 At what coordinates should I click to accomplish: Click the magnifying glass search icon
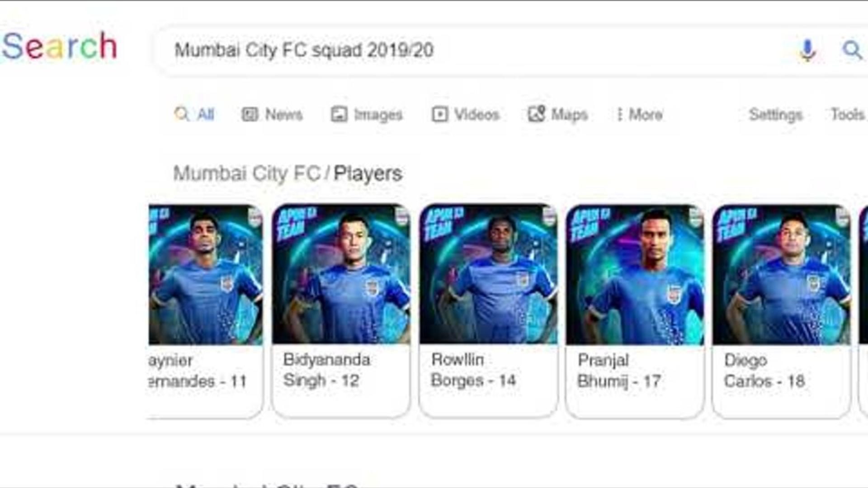click(852, 50)
